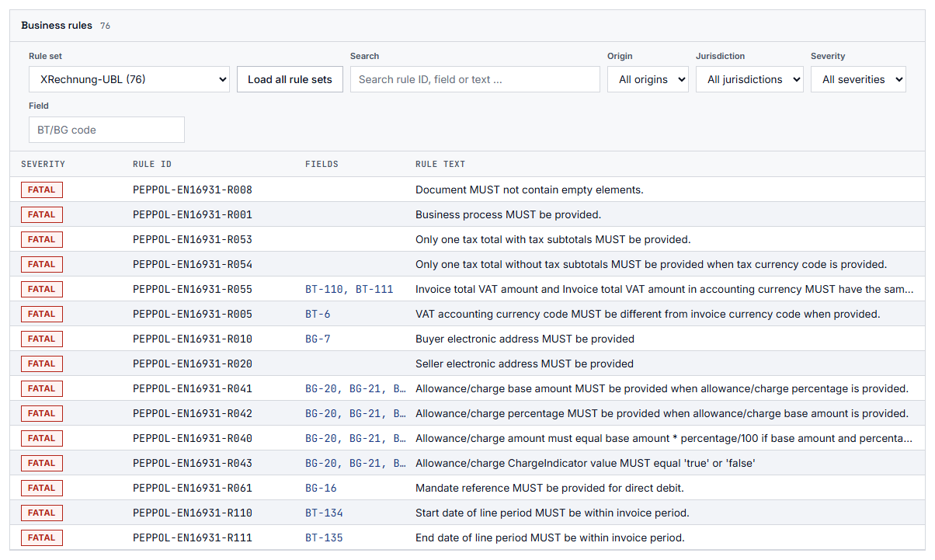
Task: Select rule ID PEPPOL-EN16931-R055
Action: pyautogui.click(x=193, y=289)
